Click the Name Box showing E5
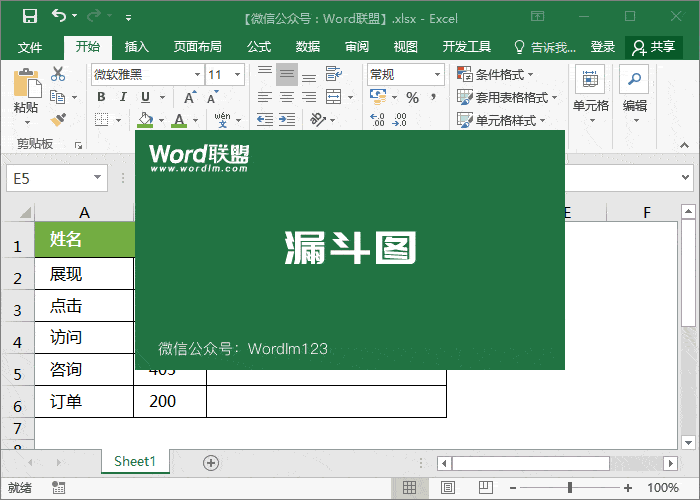 57,178
